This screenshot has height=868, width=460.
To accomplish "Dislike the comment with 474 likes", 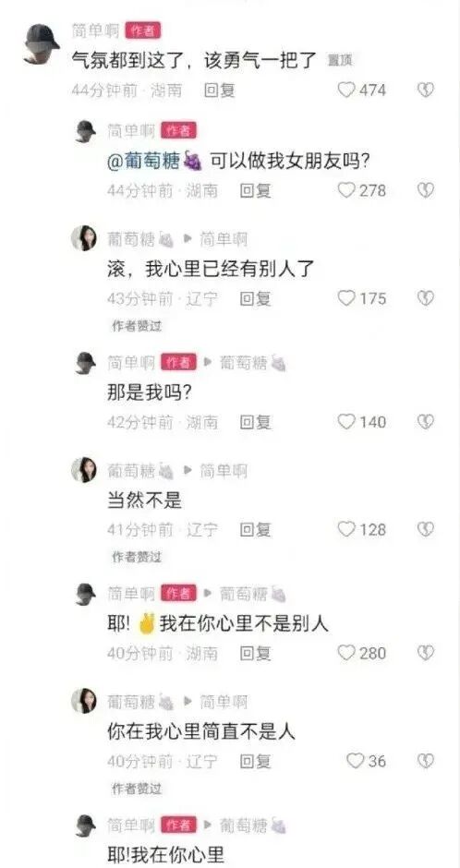I will pyautogui.click(x=425, y=90).
